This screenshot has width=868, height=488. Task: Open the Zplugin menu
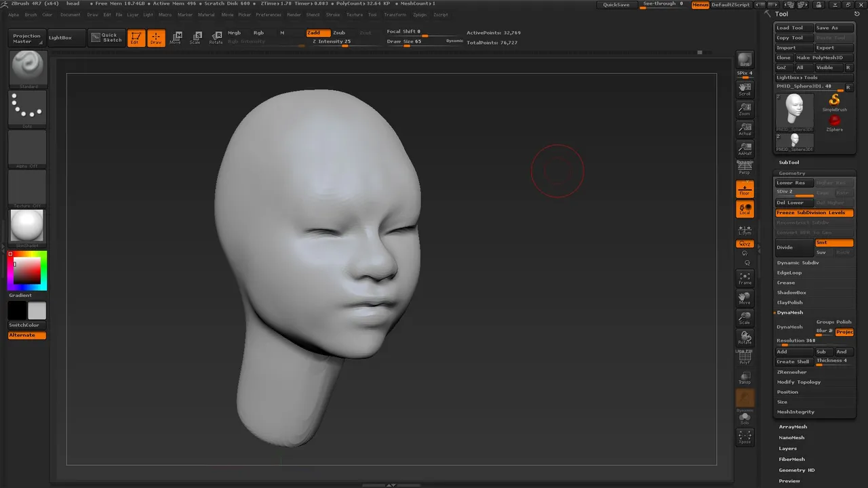420,14
